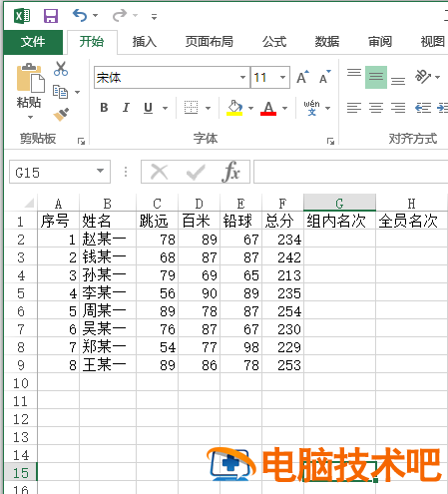Open the 文件 menu tab

point(33,42)
